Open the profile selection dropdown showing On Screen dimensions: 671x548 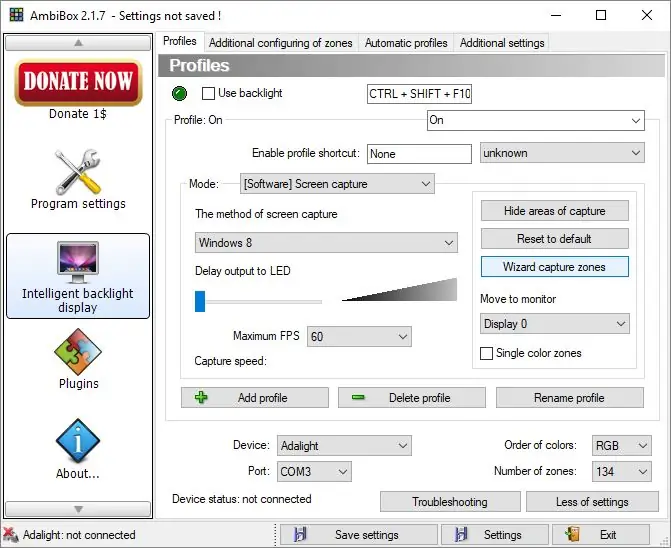(535, 120)
